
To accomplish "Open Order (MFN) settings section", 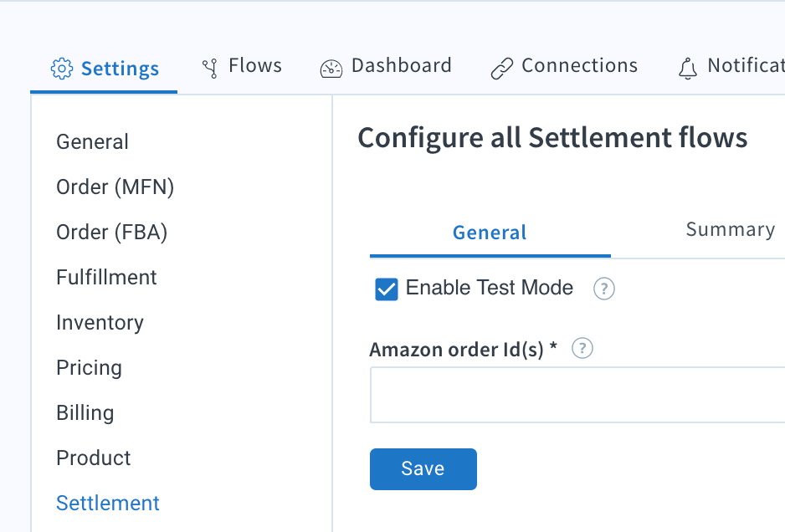I will [x=115, y=187].
